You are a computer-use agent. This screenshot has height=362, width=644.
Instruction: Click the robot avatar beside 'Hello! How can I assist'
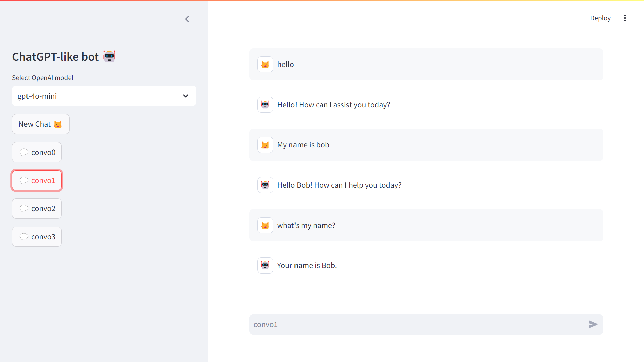pyautogui.click(x=265, y=105)
